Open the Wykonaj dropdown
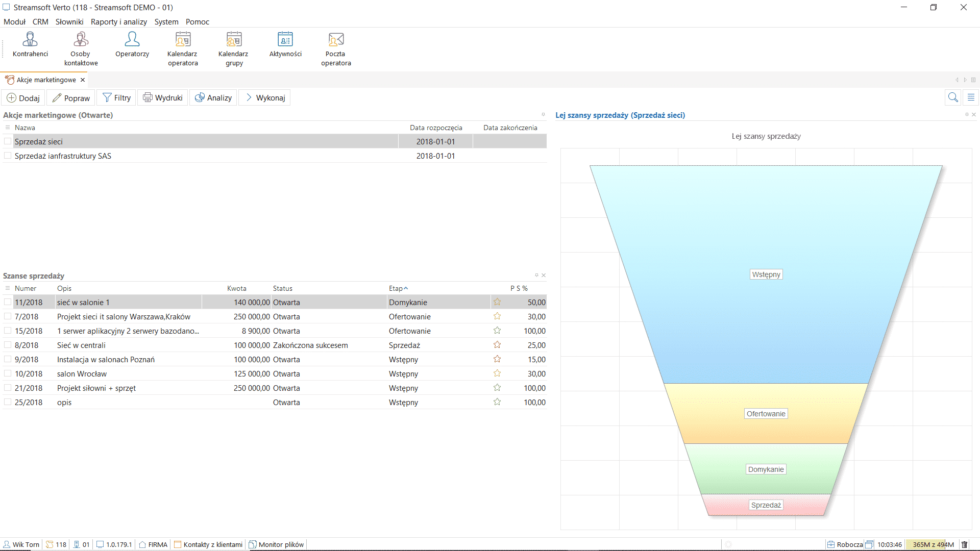Viewport: 980px width, 551px height. pyautogui.click(x=264, y=97)
